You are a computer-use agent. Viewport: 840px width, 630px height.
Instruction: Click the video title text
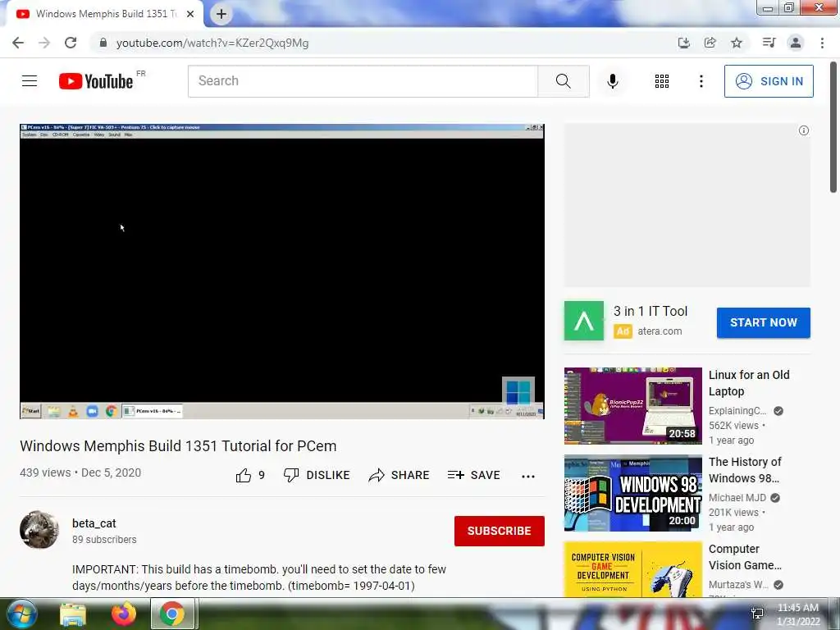(x=178, y=445)
